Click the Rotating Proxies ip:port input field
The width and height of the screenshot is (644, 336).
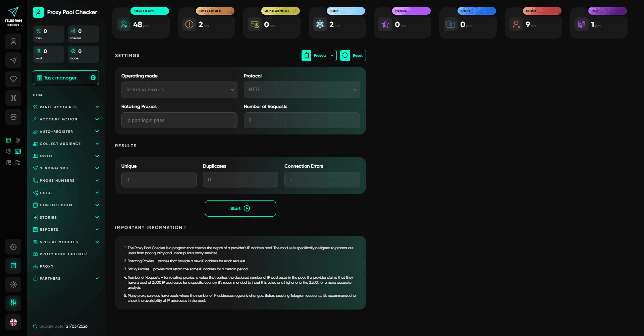point(179,120)
